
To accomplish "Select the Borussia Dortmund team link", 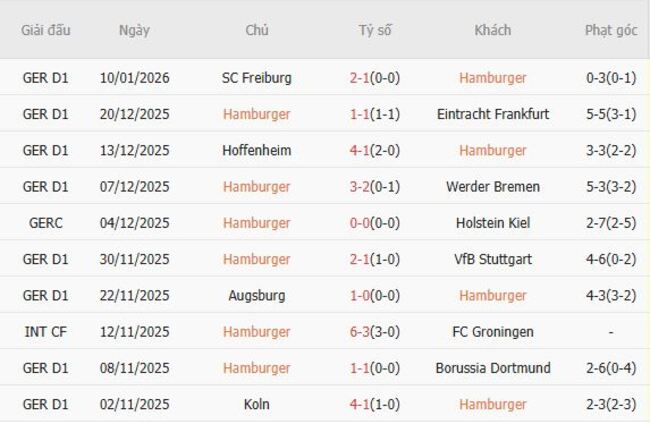I will point(492,368).
